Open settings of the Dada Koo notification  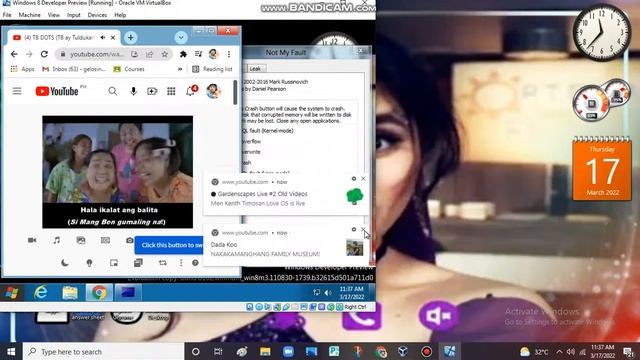point(353,229)
